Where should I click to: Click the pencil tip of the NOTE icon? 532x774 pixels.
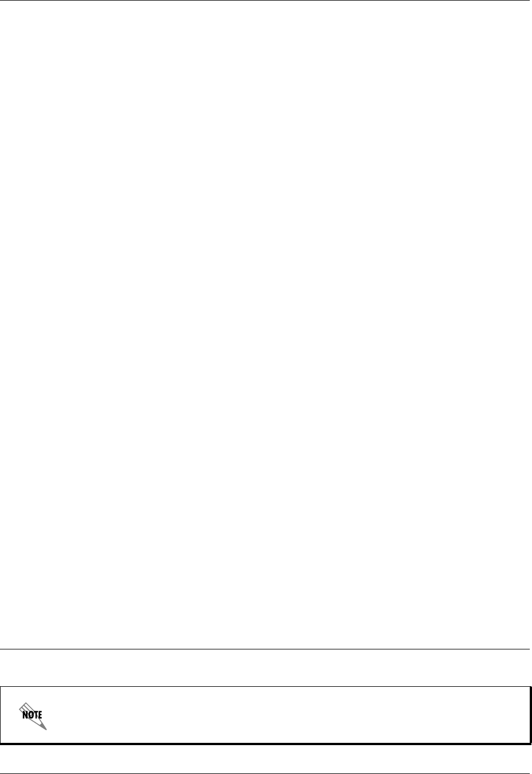44,727
